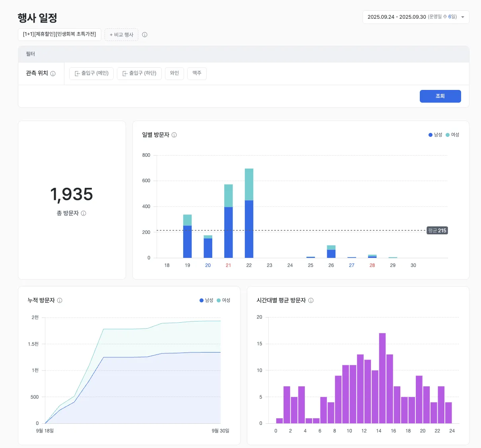Image resolution: width=481 pixels, height=448 pixels.
Task: Click the bar for day 21 in daily chart
Action: pos(229,221)
